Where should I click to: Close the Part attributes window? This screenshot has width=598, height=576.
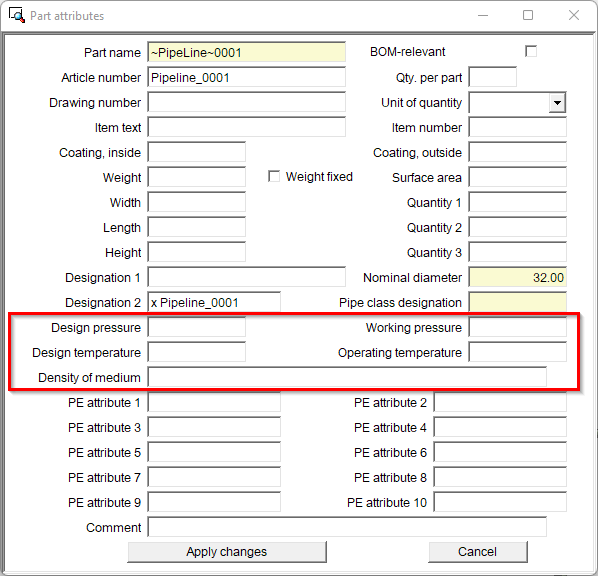point(574,15)
